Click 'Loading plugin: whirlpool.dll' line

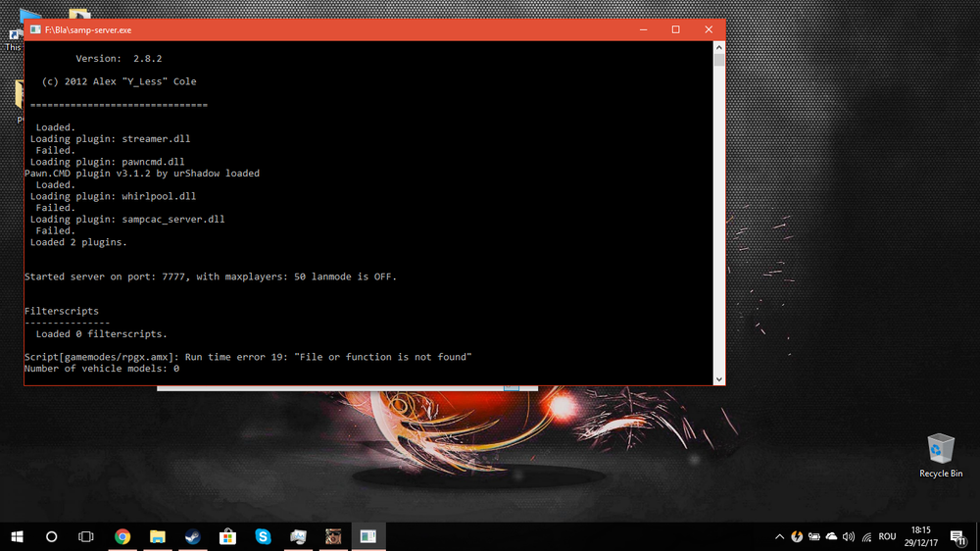click(113, 196)
